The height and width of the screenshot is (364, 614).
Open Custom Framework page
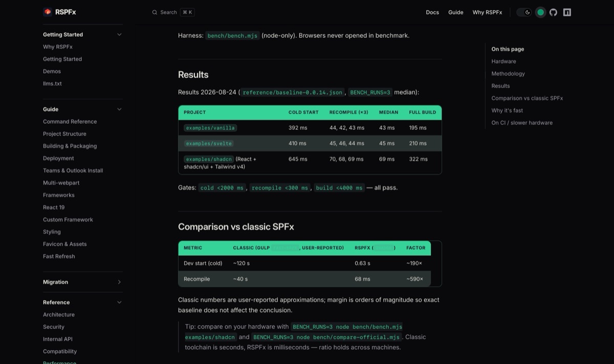coord(68,220)
